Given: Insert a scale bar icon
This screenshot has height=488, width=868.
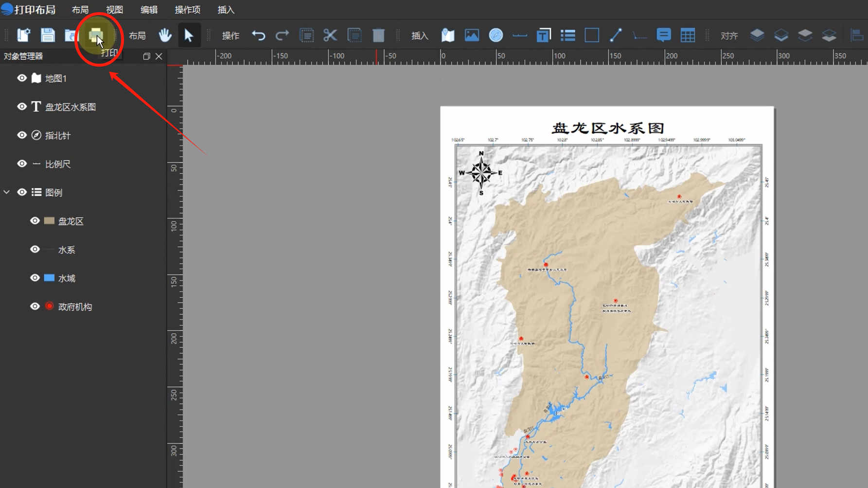Looking at the screenshot, I should (520, 36).
